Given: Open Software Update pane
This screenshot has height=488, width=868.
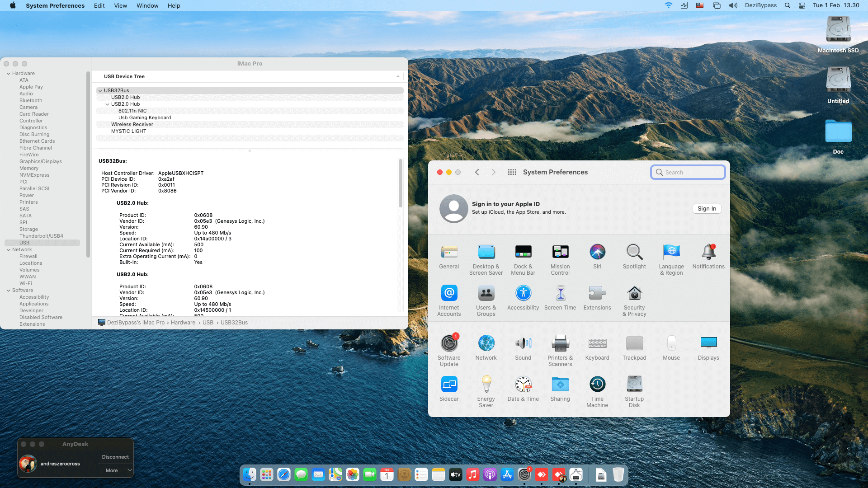Looking at the screenshot, I should click(449, 343).
